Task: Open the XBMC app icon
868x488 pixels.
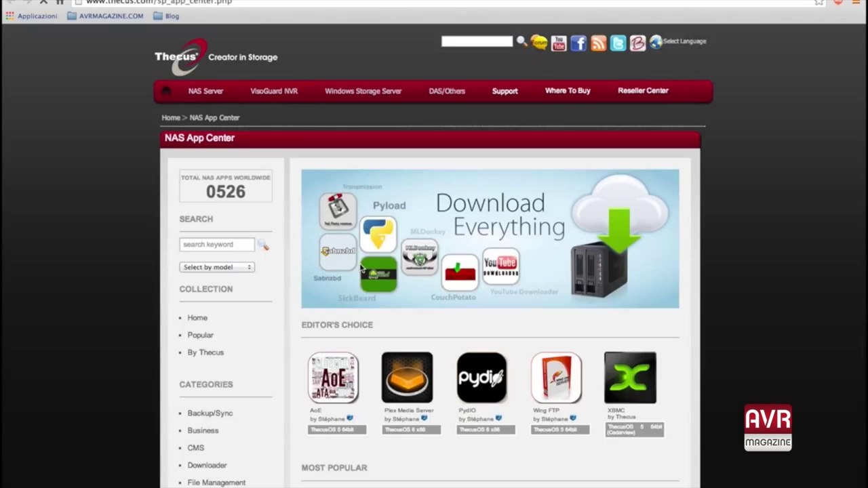Action: point(630,378)
